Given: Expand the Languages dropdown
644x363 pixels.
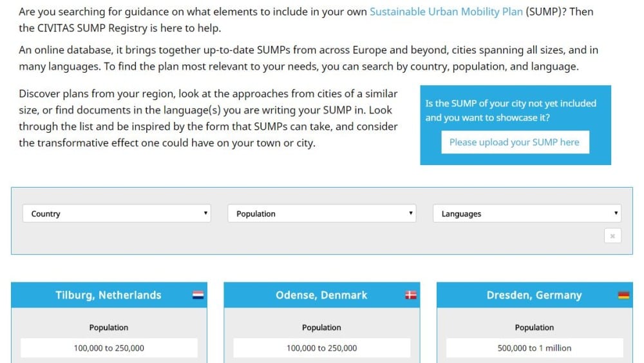Looking at the screenshot, I should tap(527, 213).
